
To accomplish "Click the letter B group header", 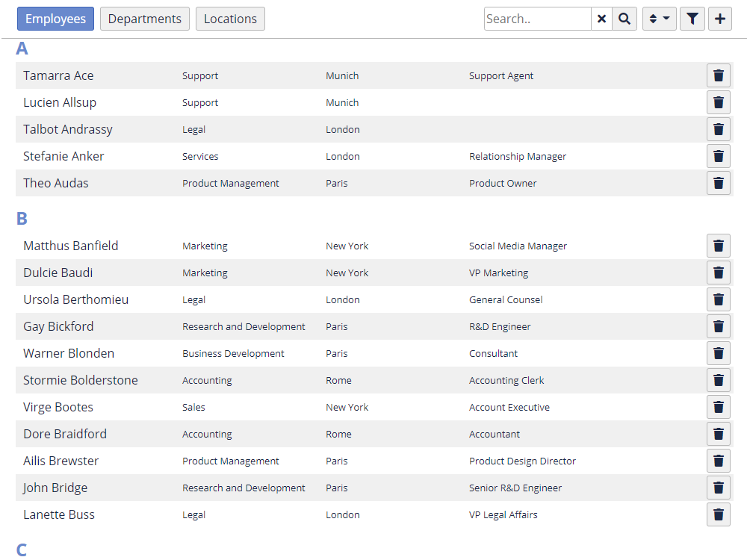I will point(22,219).
